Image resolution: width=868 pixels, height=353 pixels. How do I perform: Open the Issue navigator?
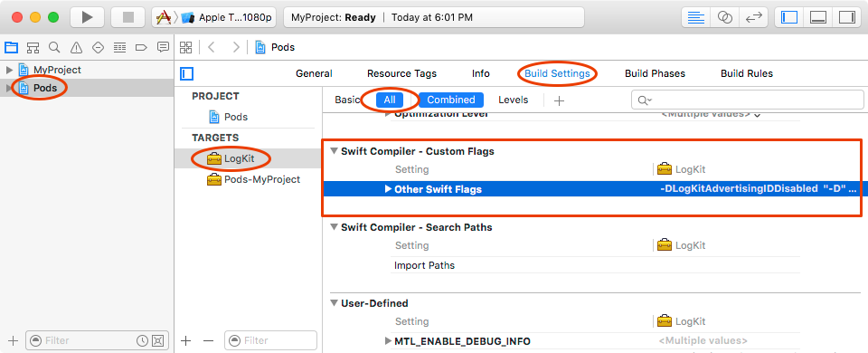76,47
